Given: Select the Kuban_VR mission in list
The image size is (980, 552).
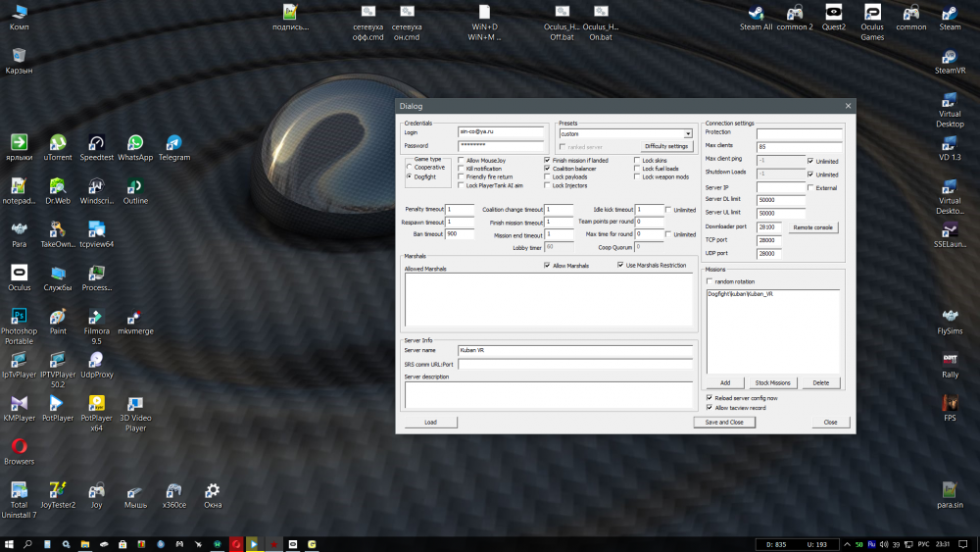Looking at the screenshot, I should [x=741, y=294].
